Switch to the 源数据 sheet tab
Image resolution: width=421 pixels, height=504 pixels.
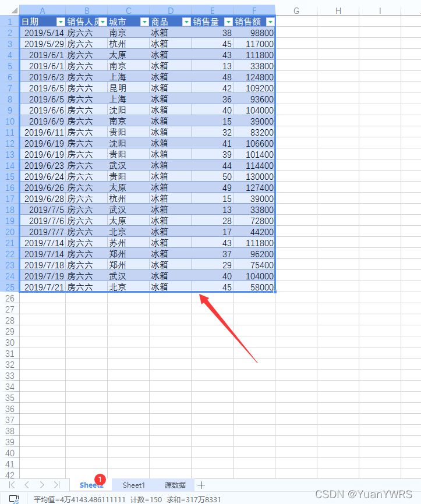tap(175, 485)
